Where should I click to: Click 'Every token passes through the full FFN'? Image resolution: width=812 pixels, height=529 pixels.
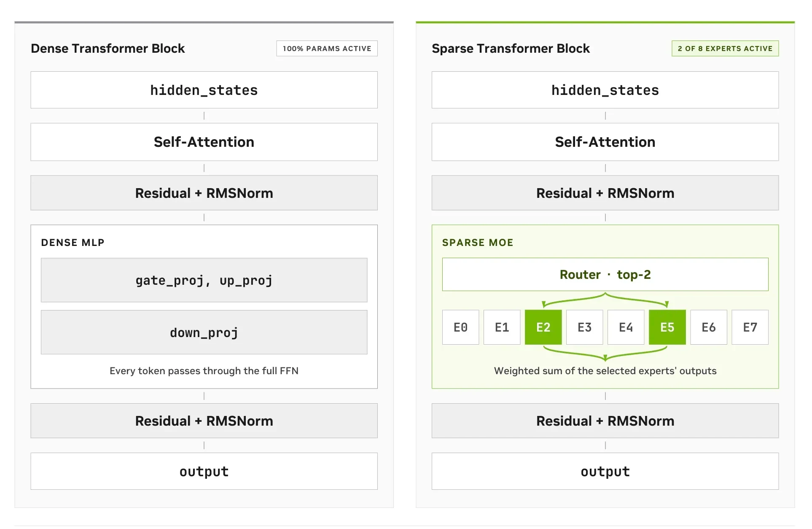click(204, 371)
